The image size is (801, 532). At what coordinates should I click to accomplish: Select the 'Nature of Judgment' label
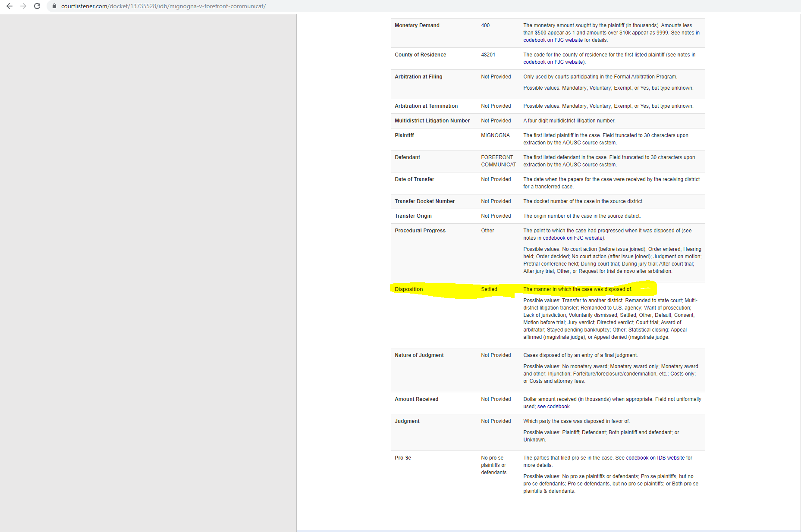(419, 355)
